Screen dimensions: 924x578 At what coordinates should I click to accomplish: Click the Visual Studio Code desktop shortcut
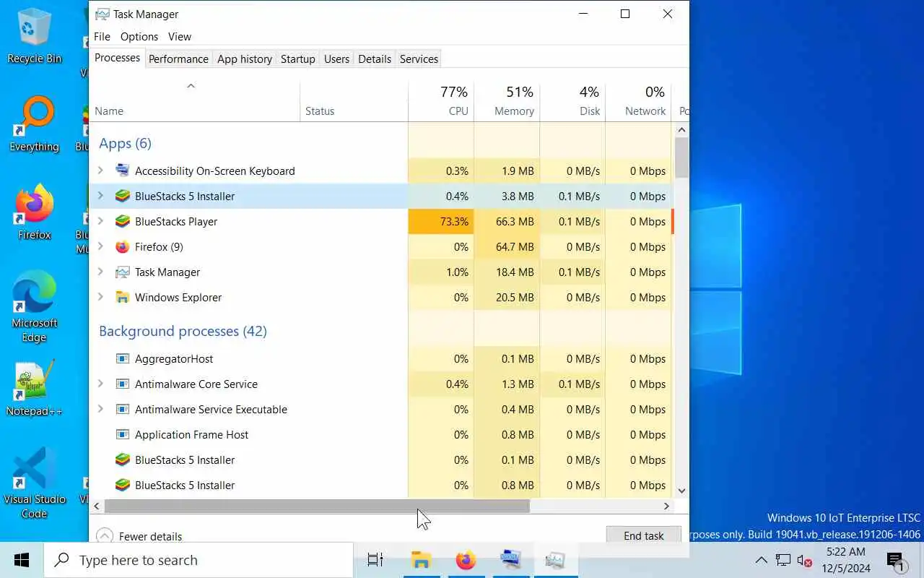click(x=34, y=483)
